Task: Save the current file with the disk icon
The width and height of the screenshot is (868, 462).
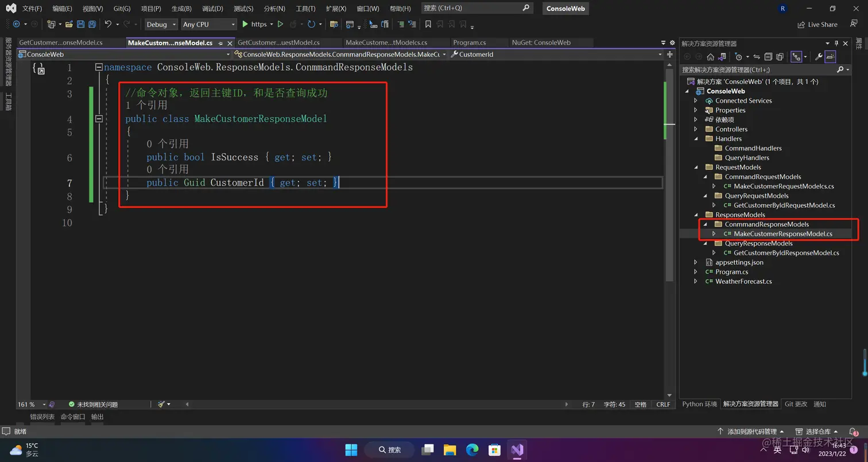Action: pyautogui.click(x=80, y=24)
